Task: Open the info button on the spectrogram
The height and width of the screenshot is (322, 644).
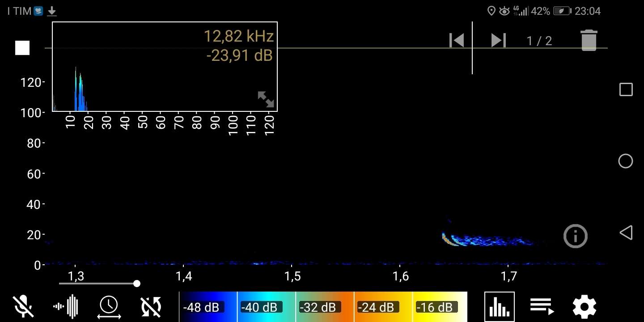Action: click(575, 236)
